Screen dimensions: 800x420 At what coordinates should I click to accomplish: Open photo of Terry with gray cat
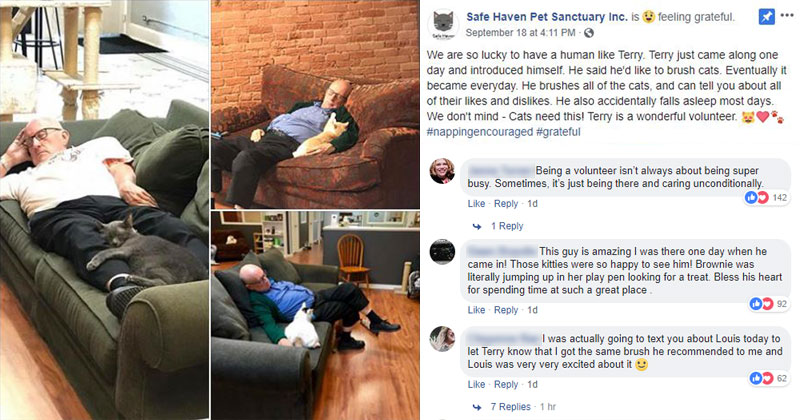[104, 210]
